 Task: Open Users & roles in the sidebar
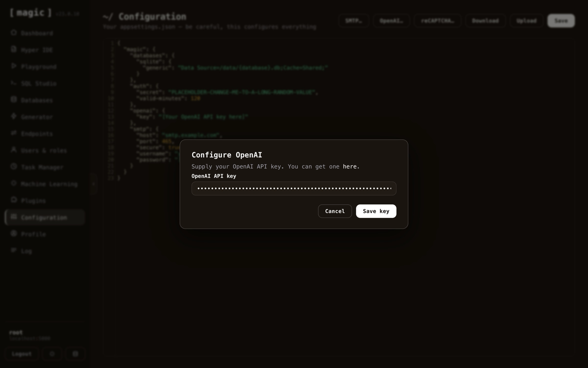[45, 151]
